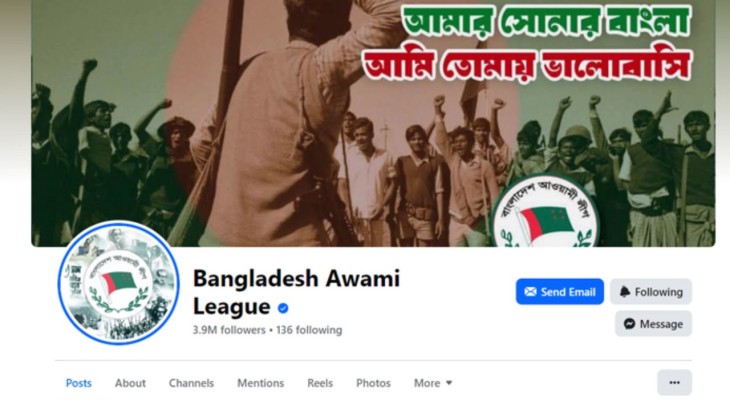Click the Messenger icon on Message button
Viewport: 730px width, 400px height.
click(x=629, y=324)
